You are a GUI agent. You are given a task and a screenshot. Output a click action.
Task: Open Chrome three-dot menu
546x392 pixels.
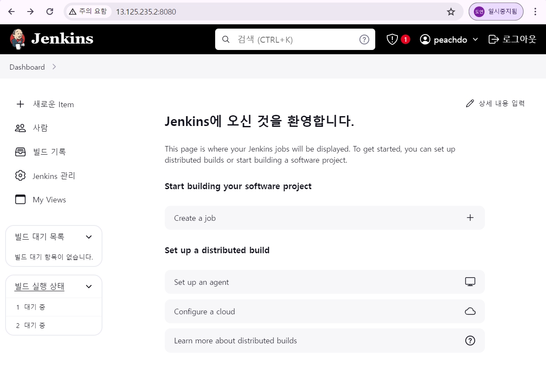(x=535, y=12)
